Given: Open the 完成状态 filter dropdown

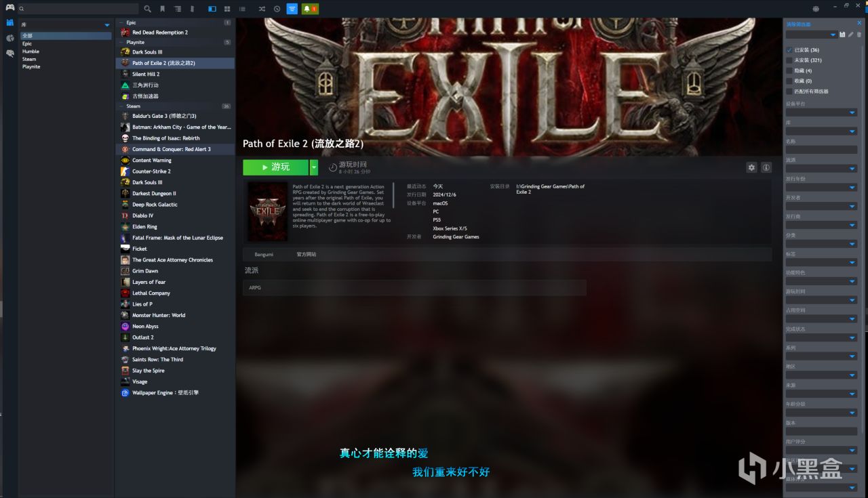Looking at the screenshot, I should pyautogui.click(x=821, y=337).
